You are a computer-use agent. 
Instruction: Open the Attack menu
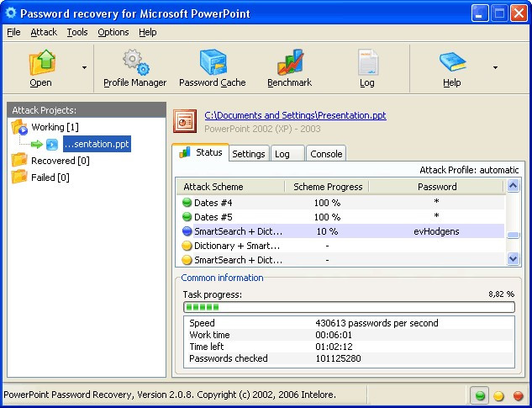point(44,32)
